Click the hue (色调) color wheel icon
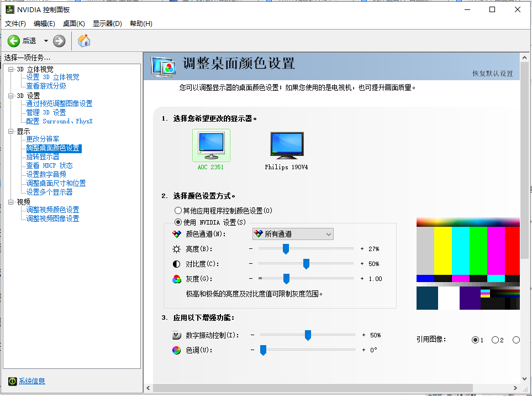532x396 pixels. pyautogui.click(x=177, y=350)
